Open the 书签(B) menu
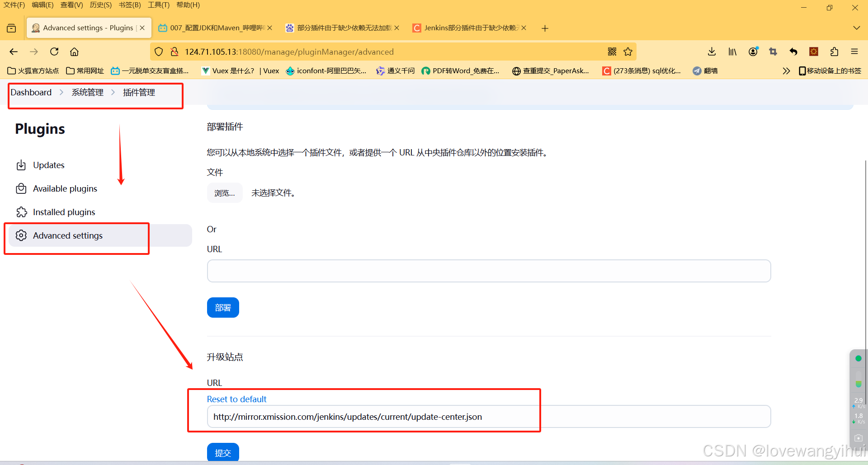 click(x=130, y=5)
